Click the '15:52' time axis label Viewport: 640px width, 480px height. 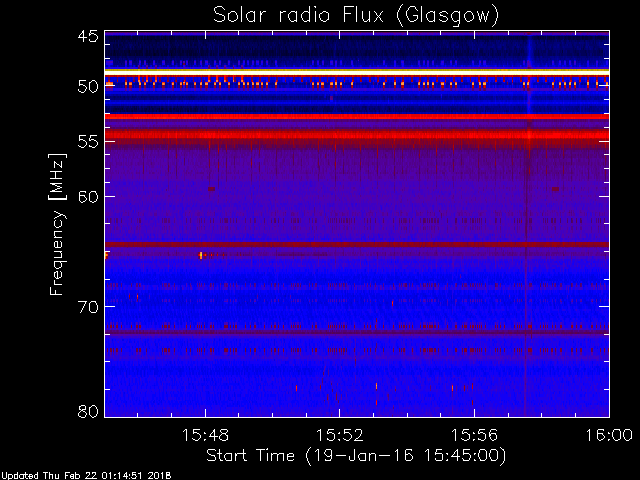tap(340, 435)
